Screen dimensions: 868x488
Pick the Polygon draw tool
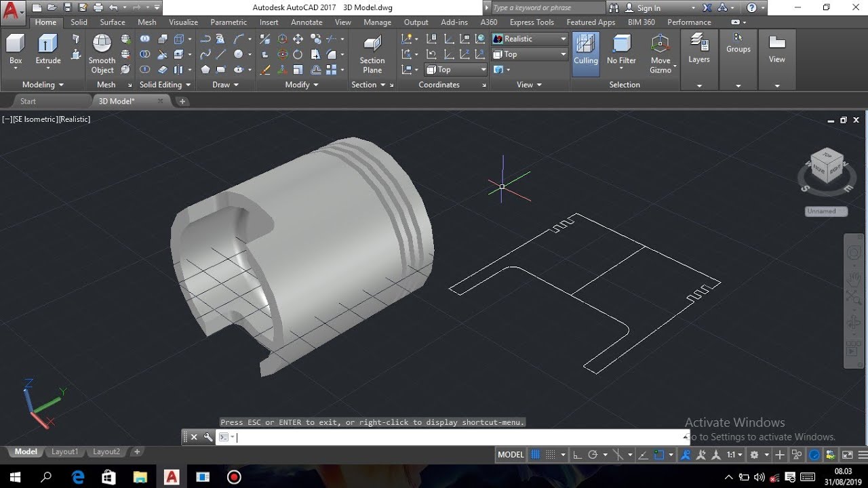pyautogui.click(x=205, y=69)
